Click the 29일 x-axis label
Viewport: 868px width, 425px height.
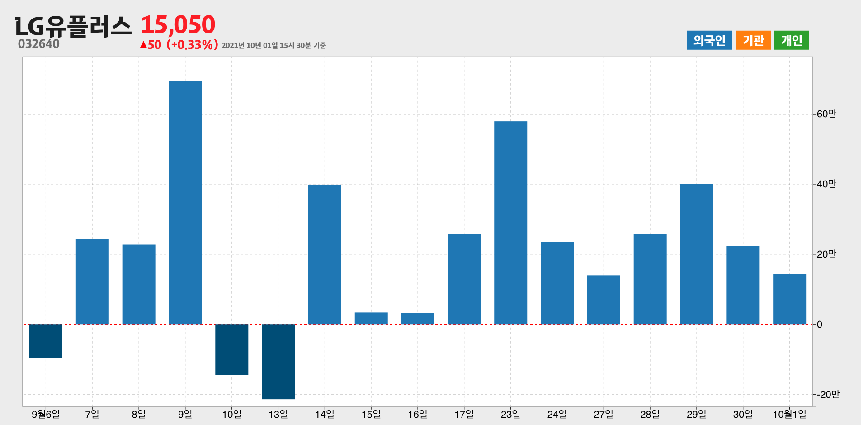tap(697, 414)
